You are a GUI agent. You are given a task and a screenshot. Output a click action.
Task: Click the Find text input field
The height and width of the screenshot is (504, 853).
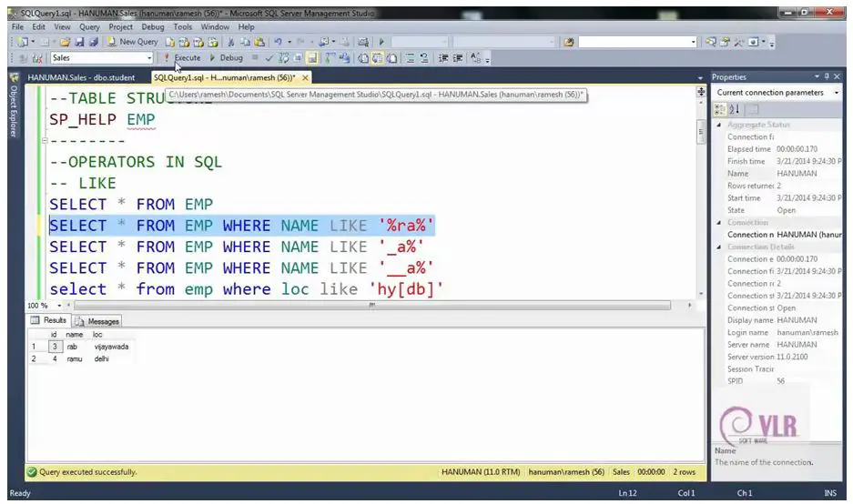pos(634,42)
